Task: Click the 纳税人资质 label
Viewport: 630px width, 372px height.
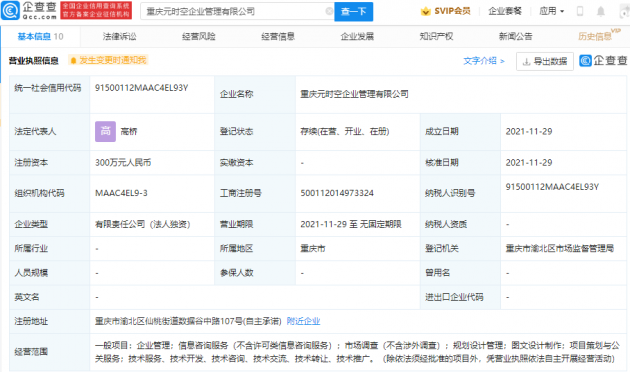Action: [x=446, y=224]
